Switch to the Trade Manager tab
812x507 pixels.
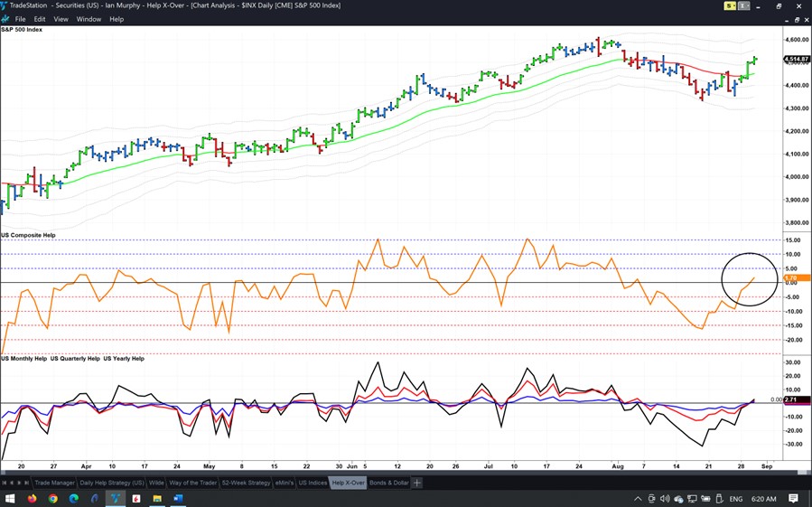54,483
